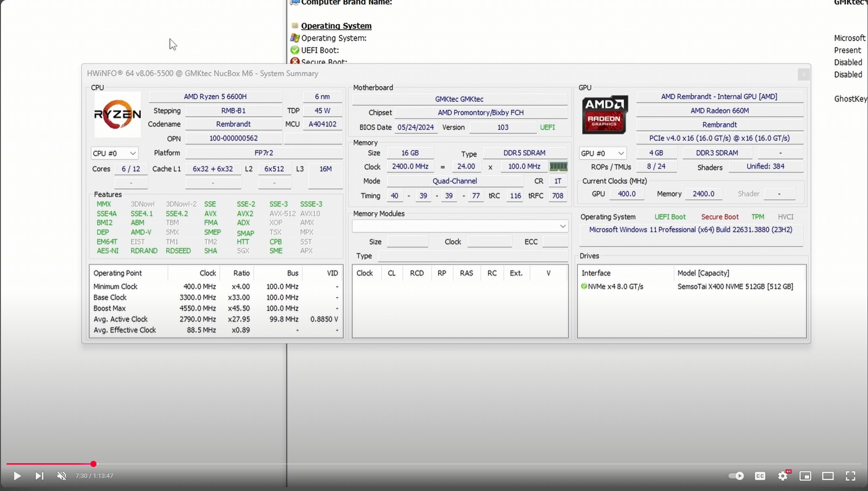Click the green memory module icon
This screenshot has height=491, width=868.
coord(558,167)
